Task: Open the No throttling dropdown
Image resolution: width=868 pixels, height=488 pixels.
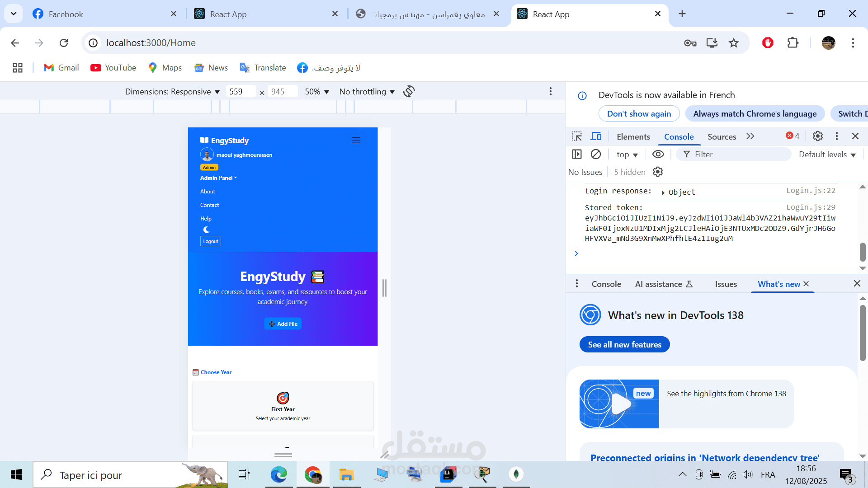Action: pos(367,92)
